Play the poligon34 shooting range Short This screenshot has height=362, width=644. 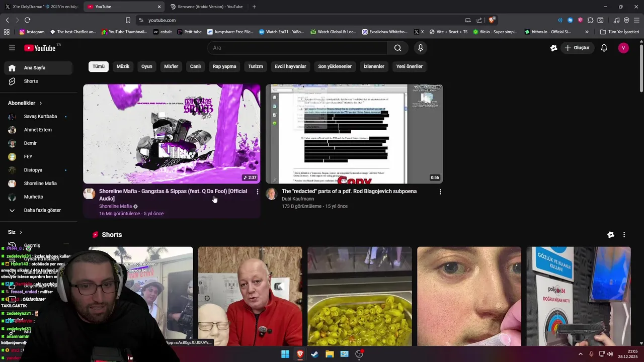pyautogui.click(x=579, y=296)
